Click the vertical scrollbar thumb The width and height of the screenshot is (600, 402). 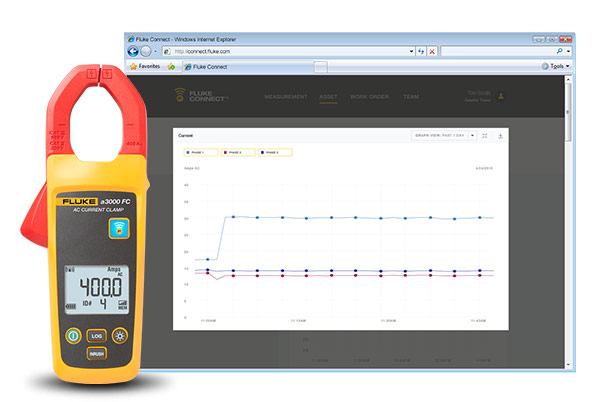coord(568,112)
